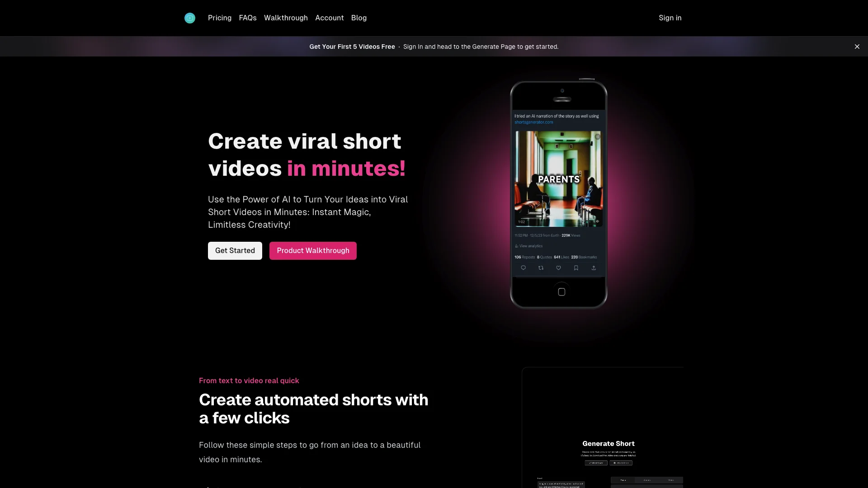Select the Blog navigation tab
The width and height of the screenshot is (868, 488).
click(x=359, y=18)
